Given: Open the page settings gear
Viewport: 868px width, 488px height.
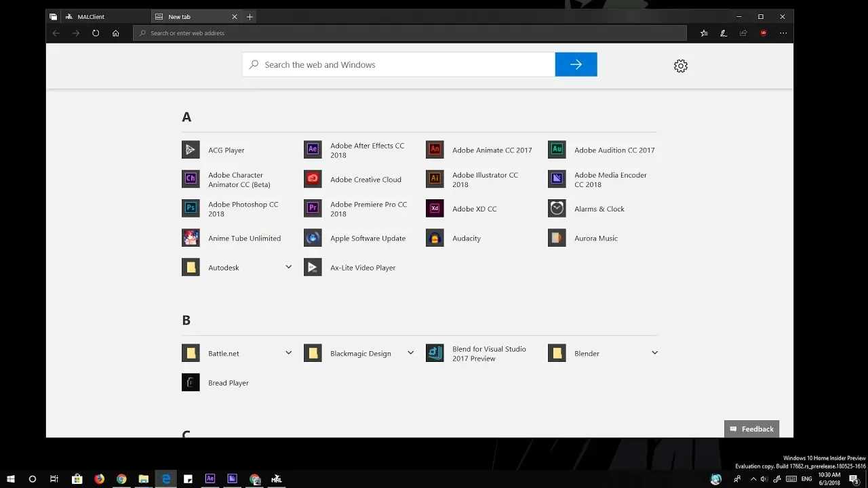Looking at the screenshot, I should pos(681,66).
